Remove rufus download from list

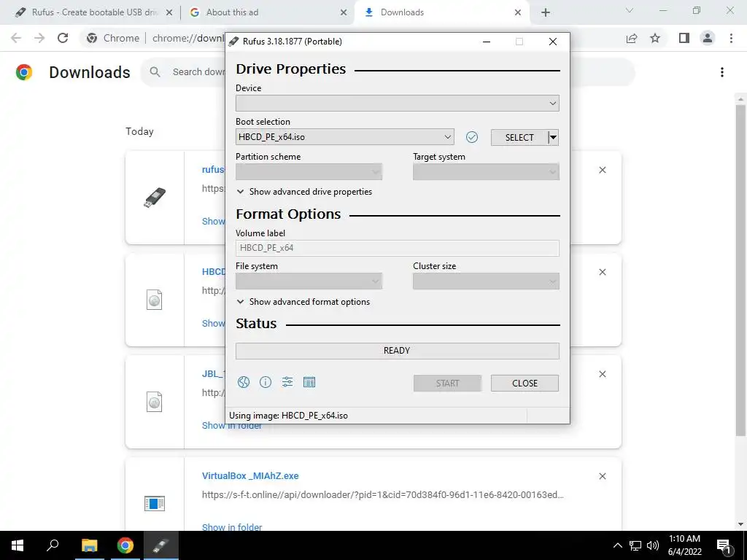pyautogui.click(x=602, y=170)
